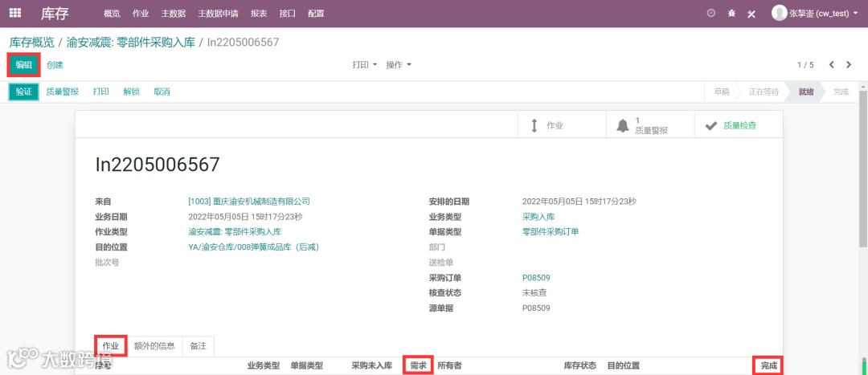Viewport: 868px width, 375px height.
Task: Click the 质量警报 action button
Action: coord(62,92)
